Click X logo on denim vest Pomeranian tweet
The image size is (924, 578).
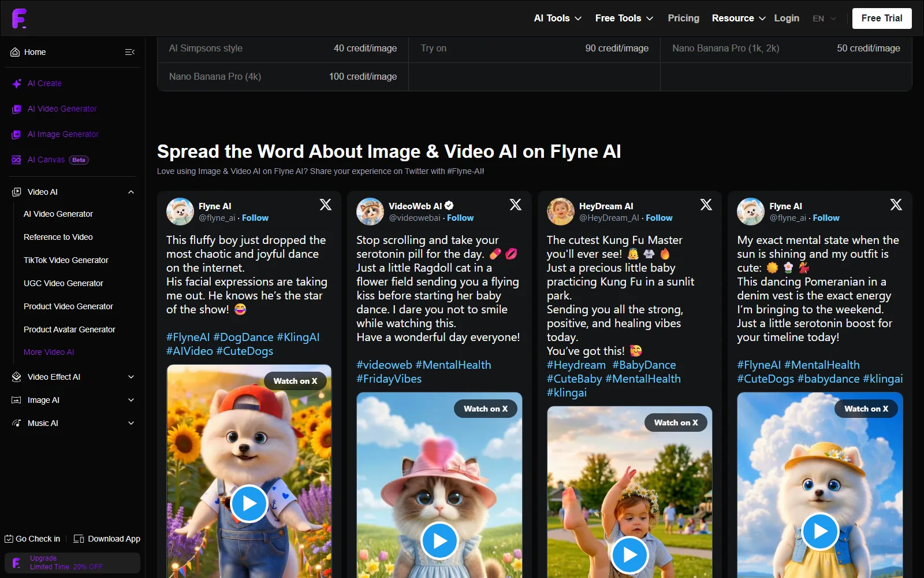[x=896, y=205]
